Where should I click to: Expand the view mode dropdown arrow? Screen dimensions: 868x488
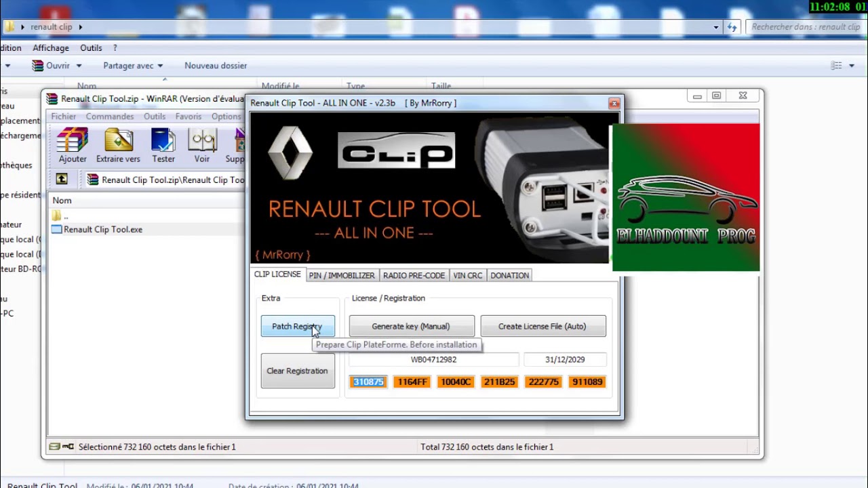(850, 66)
